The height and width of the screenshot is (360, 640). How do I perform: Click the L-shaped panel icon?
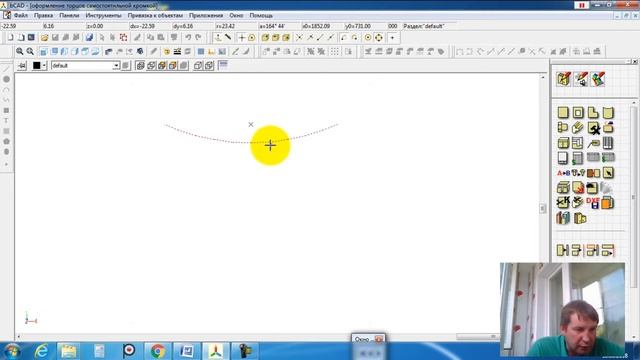point(593,113)
